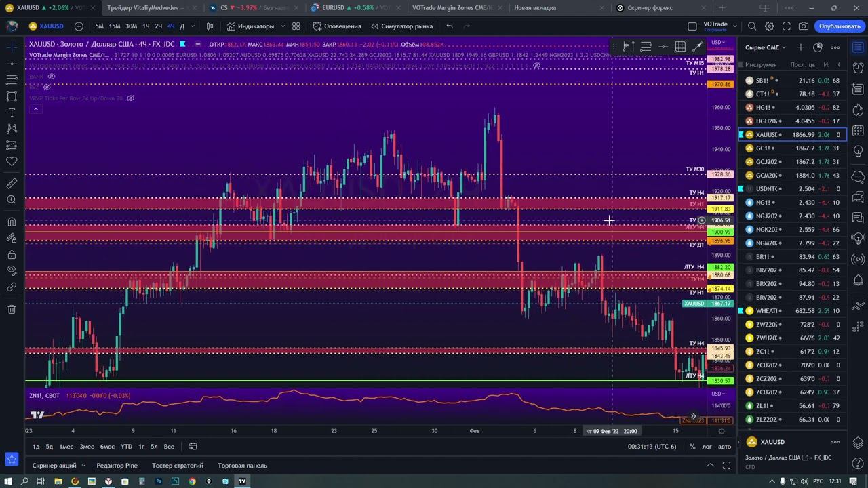This screenshot has width=868, height=488.
Task: Open the layout setup square icon
Action: 692,26
